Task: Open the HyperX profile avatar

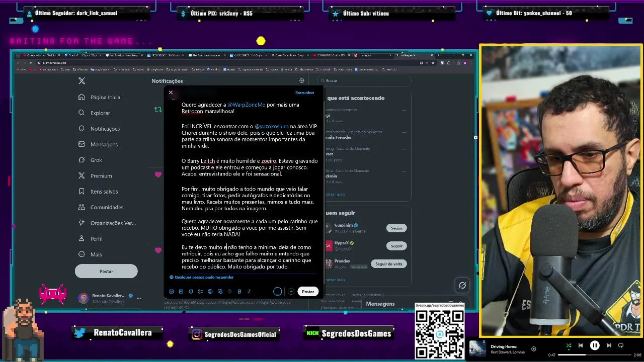Action: tap(329, 246)
